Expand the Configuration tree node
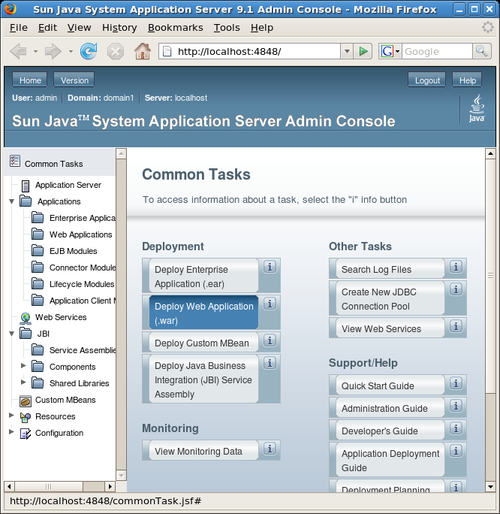The height and width of the screenshot is (514, 500). (11, 432)
